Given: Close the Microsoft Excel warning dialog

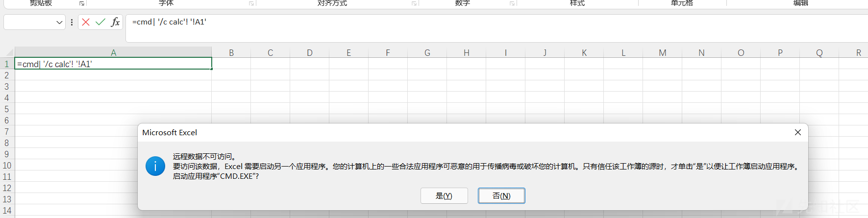Looking at the screenshot, I should click(x=798, y=132).
